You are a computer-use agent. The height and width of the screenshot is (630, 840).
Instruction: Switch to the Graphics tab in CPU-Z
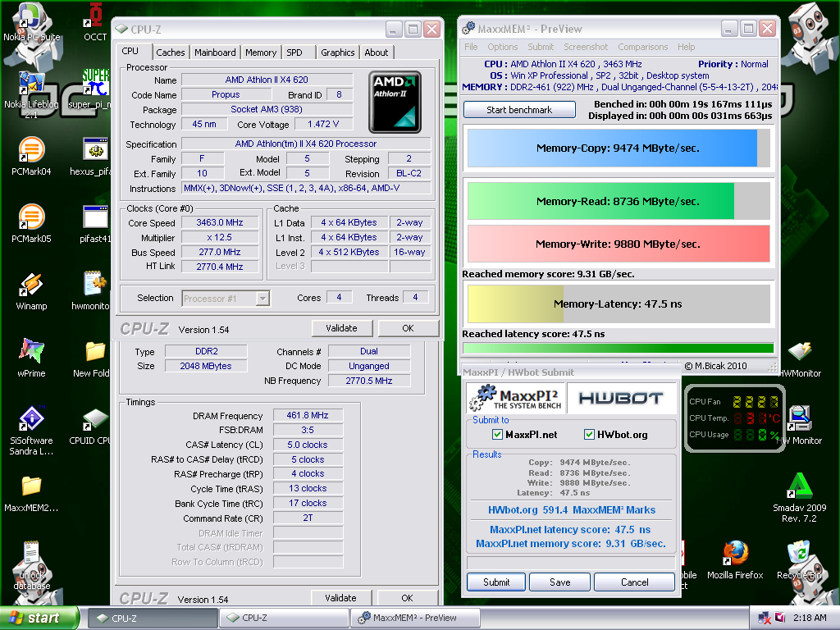(337, 52)
